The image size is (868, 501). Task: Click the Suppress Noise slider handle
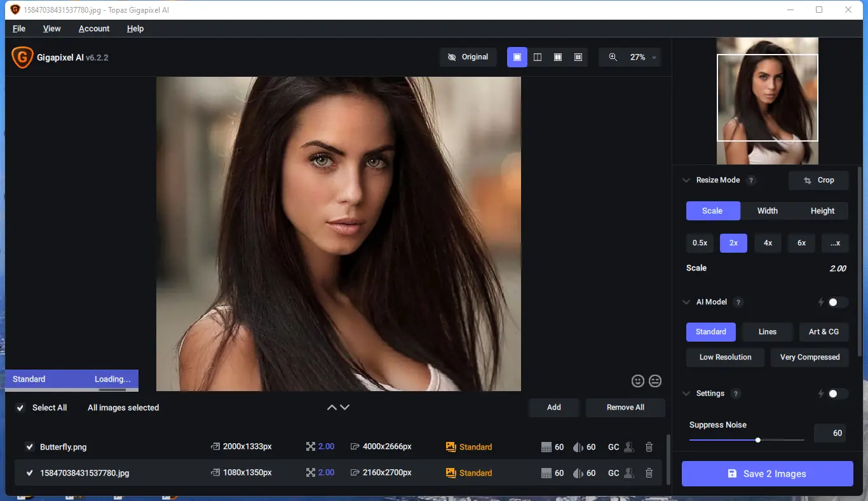tap(758, 440)
